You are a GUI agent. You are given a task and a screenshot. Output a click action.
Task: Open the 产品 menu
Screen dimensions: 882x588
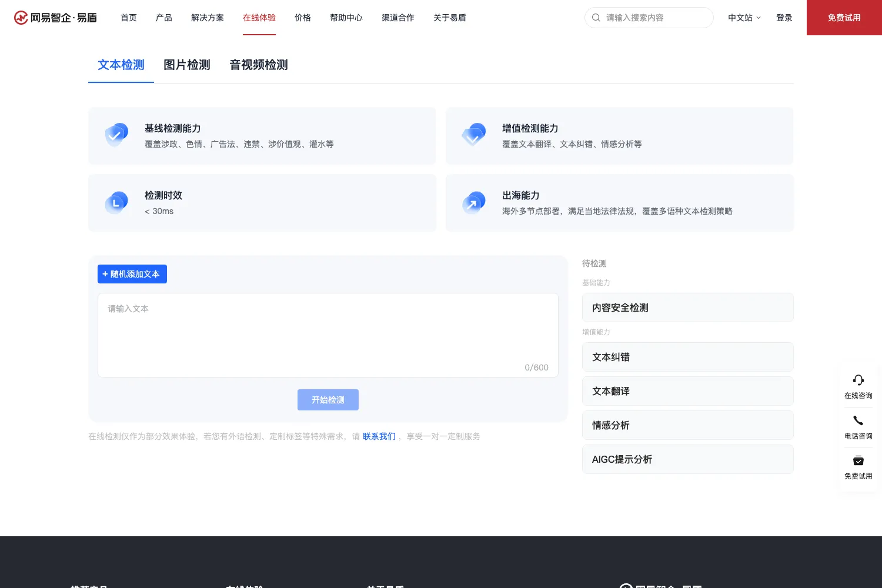tap(164, 18)
